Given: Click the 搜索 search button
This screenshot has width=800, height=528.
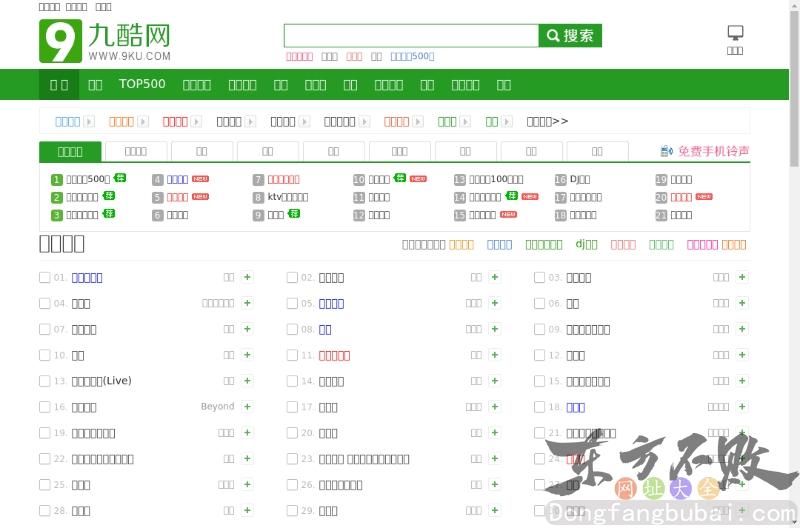Looking at the screenshot, I should (x=570, y=35).
